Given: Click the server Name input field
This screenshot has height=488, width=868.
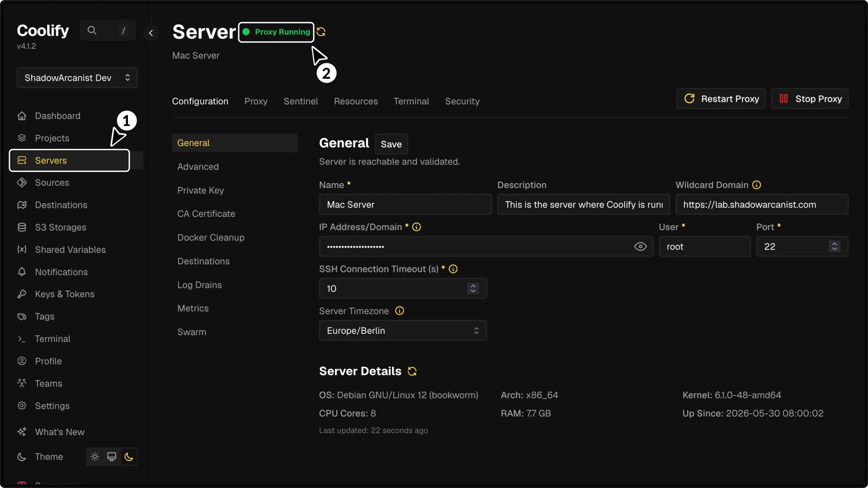Looking at the screenshot, I should [x=405, y=205].
